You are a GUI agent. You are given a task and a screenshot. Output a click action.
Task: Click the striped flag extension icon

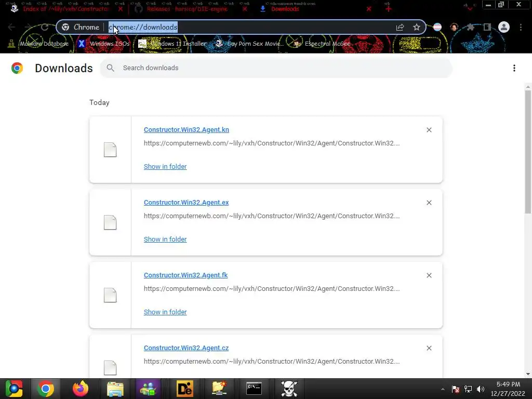point(437,27)
